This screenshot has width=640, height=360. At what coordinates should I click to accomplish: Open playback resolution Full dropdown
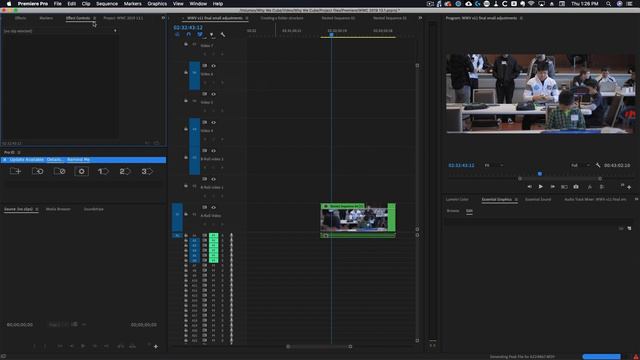(580, 165)
